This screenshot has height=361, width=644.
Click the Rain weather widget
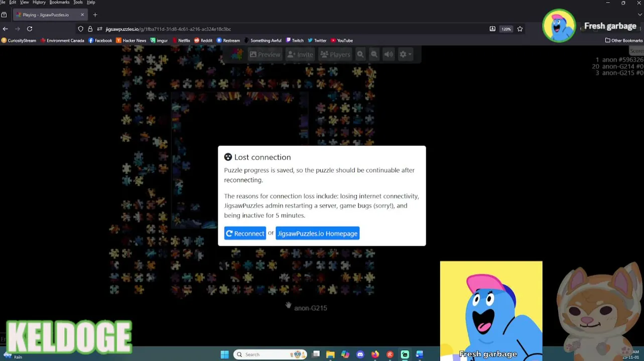tap(13, 355)
